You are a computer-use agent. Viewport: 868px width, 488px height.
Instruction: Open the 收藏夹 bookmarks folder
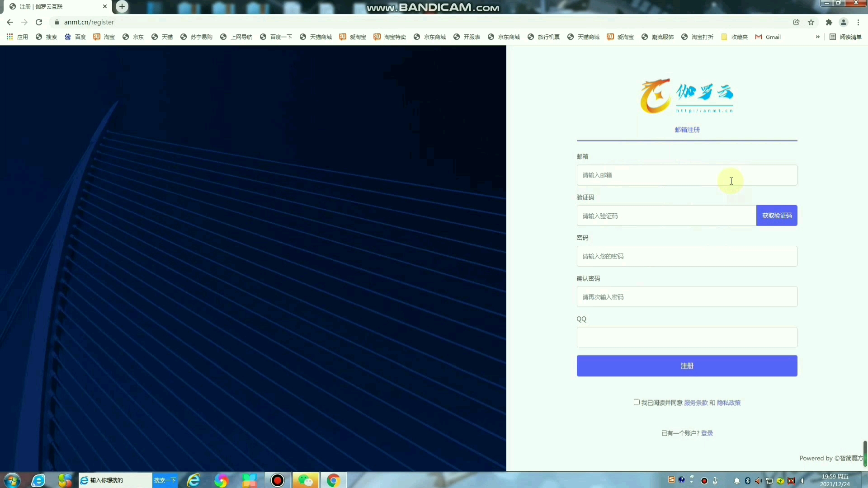pos(734,37)
